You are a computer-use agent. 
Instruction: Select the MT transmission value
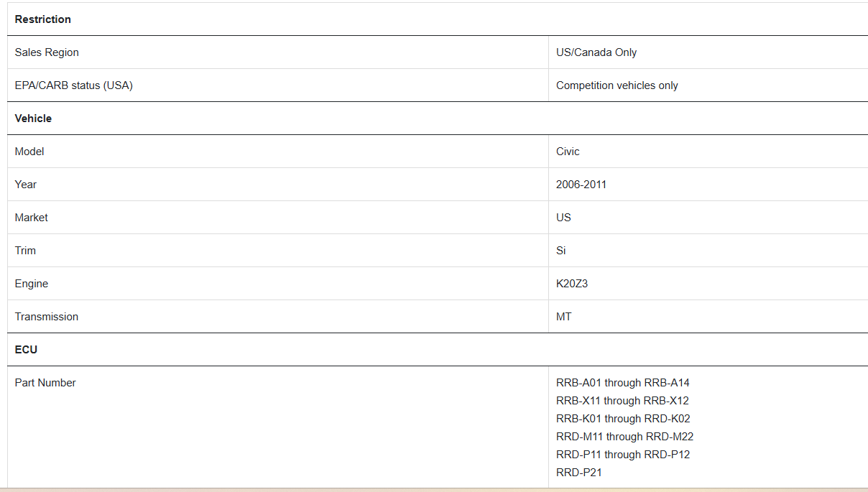(563, 317)
